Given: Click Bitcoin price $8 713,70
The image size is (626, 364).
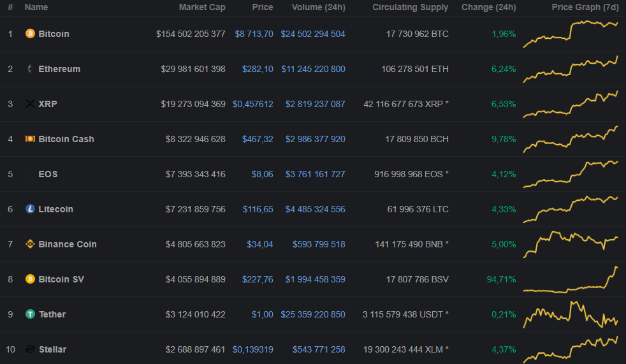Looking at the screenshot, I should point(254,34).
